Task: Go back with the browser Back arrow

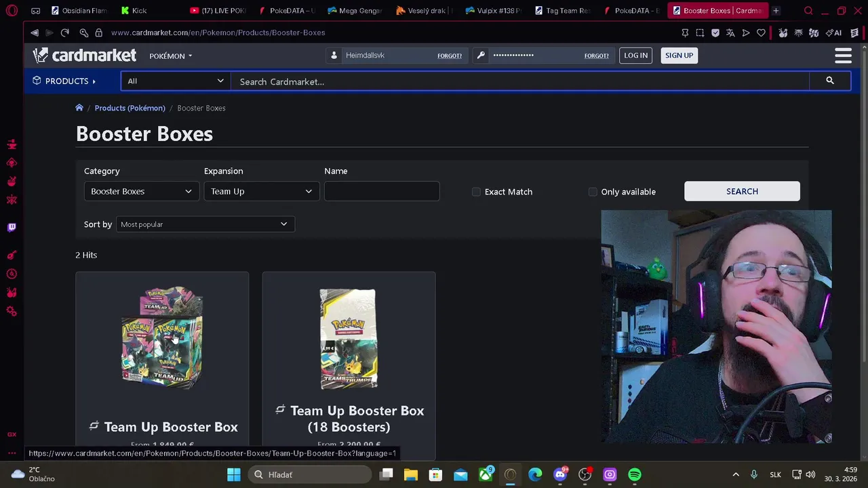Action: pos(35,33)
